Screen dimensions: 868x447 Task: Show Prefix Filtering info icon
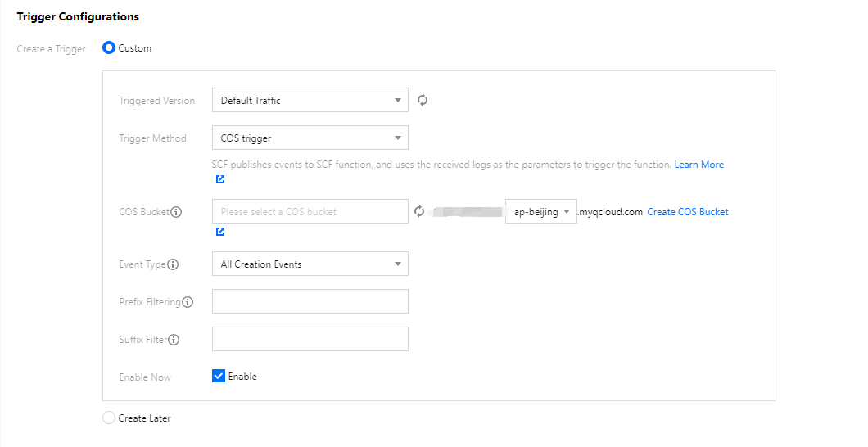188,302
